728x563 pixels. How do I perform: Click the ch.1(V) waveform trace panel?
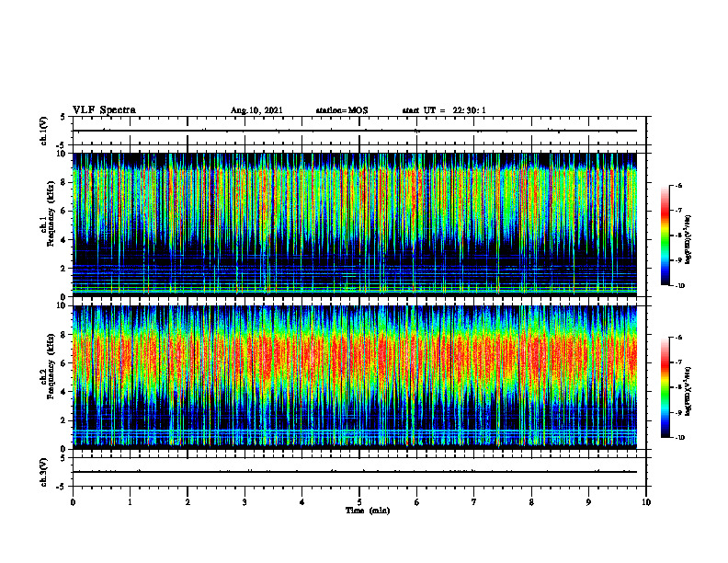pos(359,131)
